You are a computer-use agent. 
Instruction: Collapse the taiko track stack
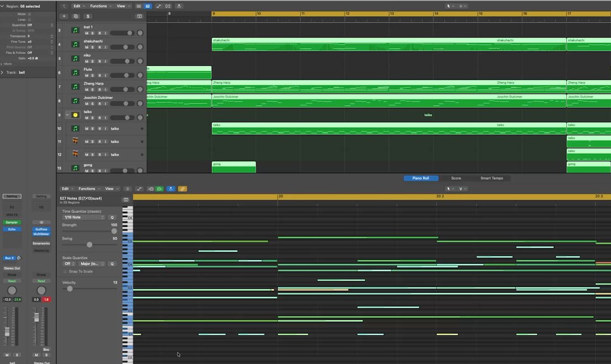68,115
